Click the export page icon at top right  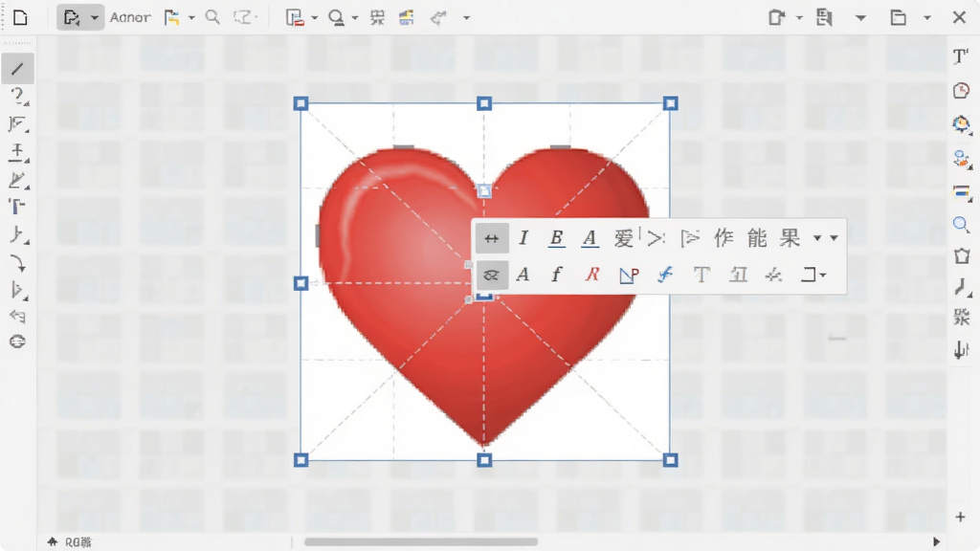[776, 17]
